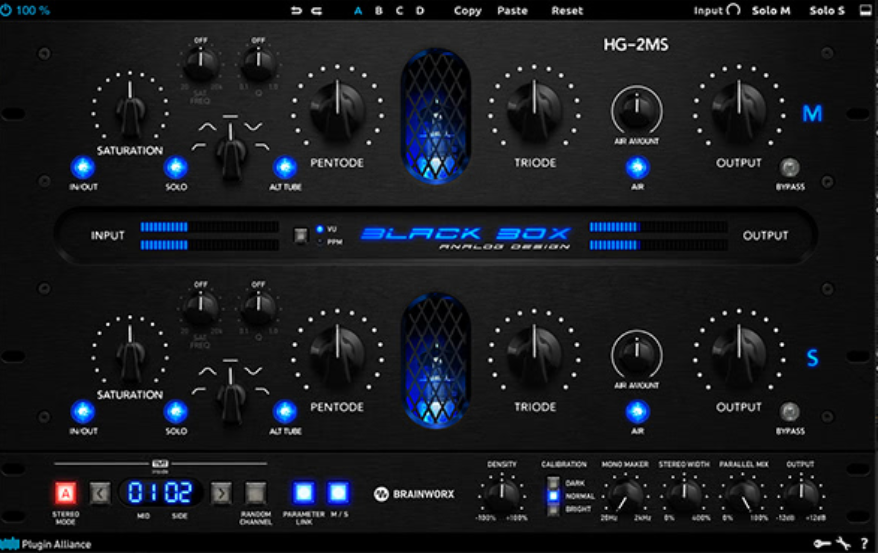Redo the change with the redo arrow
This screenshot has width=878, height=553.
(x=316, y=11)
